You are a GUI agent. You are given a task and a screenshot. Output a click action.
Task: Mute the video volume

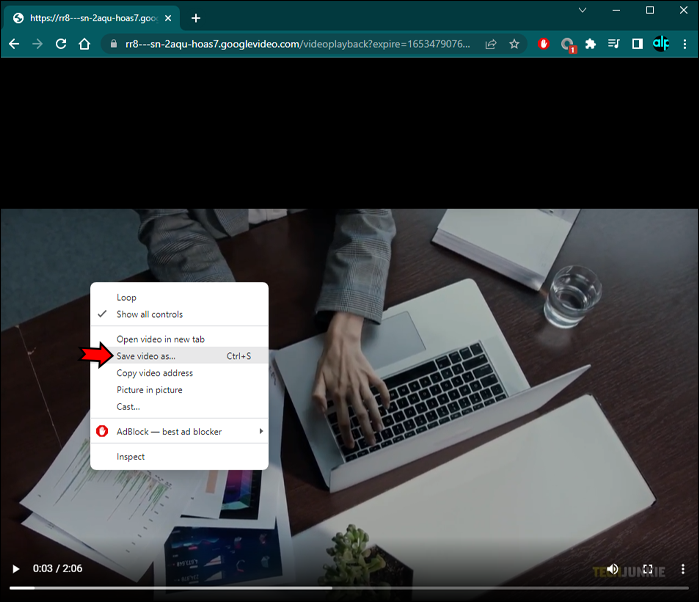pos(613,569)
